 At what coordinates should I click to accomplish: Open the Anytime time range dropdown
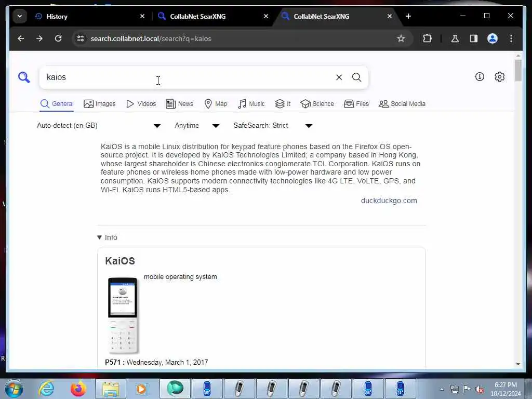tap(197, 126)
